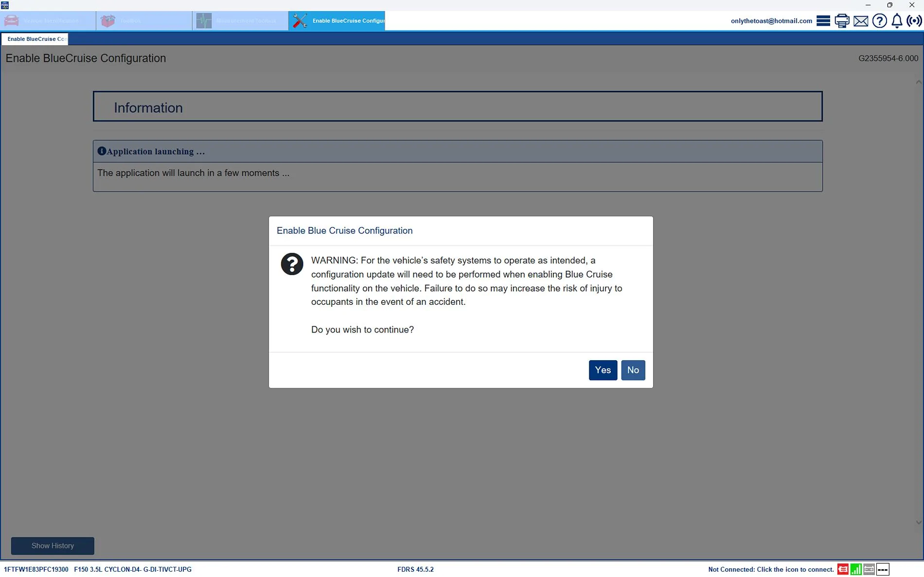The height and width of the screenshot is (577, 924).
Task: Click the Not Connected link in the status bar
Action: [x=770, y=569]
